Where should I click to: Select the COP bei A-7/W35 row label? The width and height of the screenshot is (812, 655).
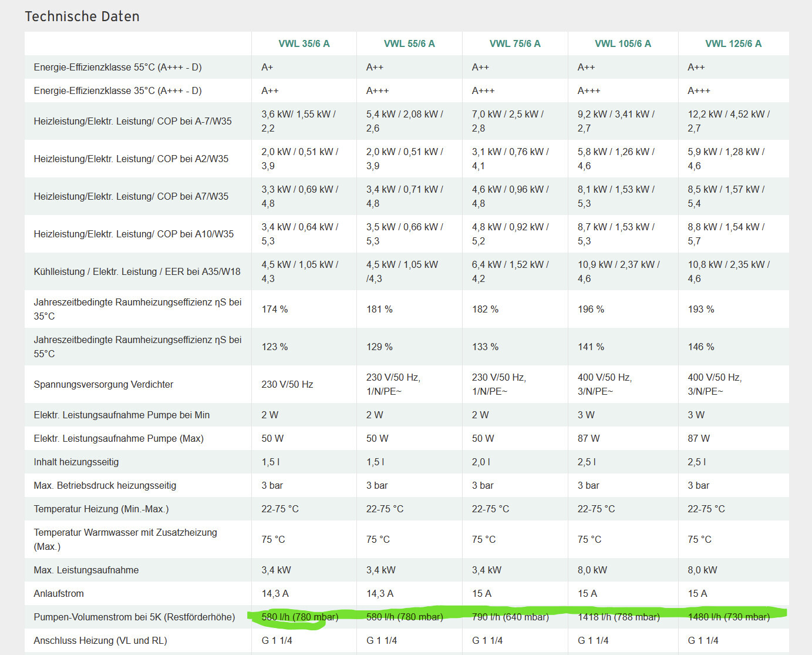[x=133, y=121]
